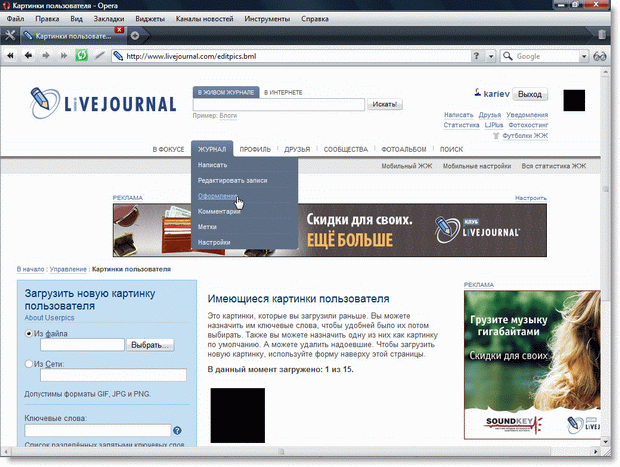Switch to В ИНТЕРНЕТЕ search tab
This screenshot has width=620, height=467.
[x=283, y=92]
